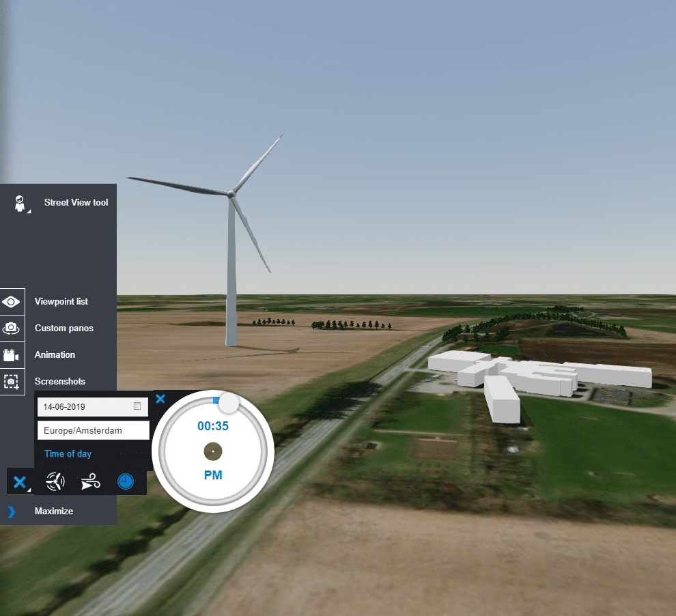Close the time of day clock popup
Image resolution: width=676 pixels, height=616 pixels.
point(160,399)
